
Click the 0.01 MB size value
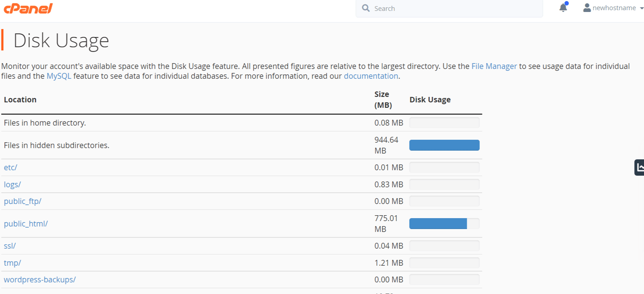click(x=389, y=167)
